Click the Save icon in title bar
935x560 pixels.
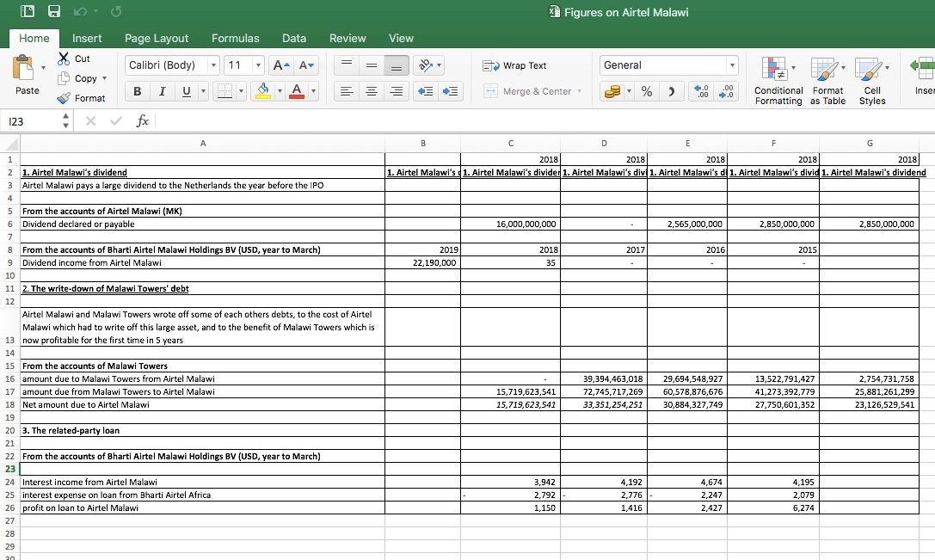tap(54, 11)
